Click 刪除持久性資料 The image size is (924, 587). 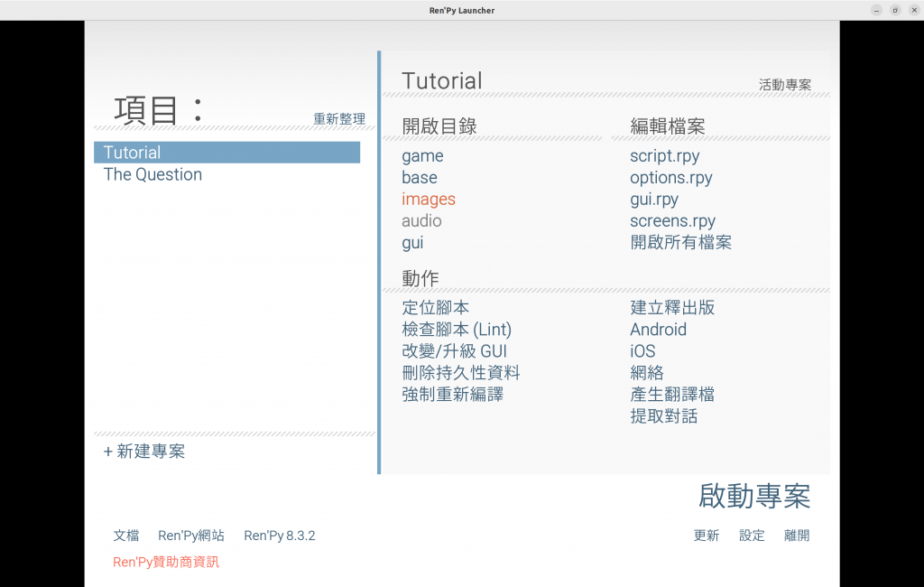point(461,373)
